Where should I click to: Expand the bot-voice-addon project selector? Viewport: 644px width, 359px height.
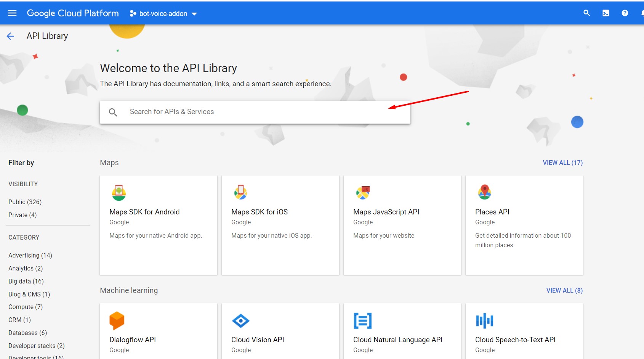(163, 14)
